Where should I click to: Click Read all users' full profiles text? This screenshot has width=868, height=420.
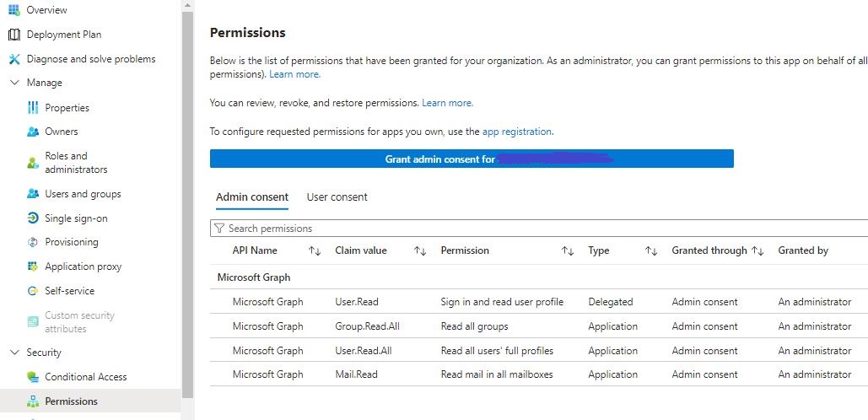coord(497,351)
